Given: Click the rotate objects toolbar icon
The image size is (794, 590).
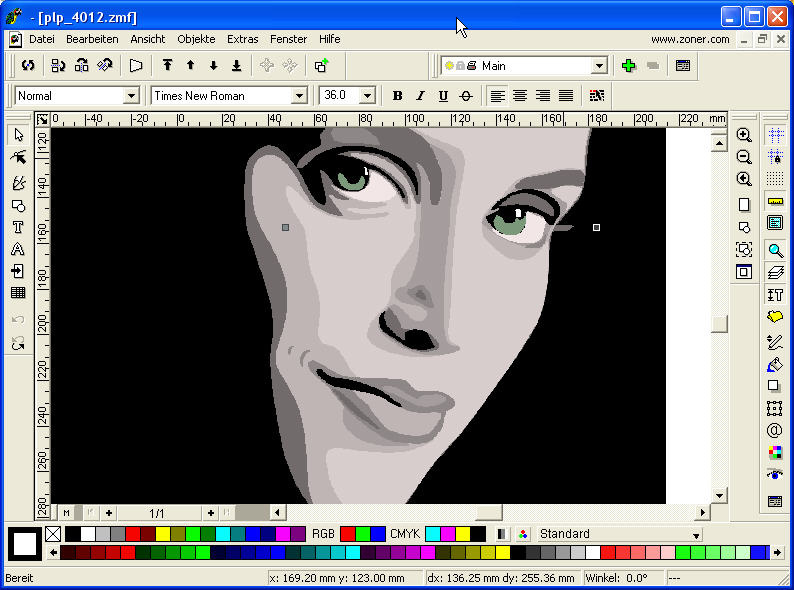Looking at the screenshot, I should coord(28,65).
